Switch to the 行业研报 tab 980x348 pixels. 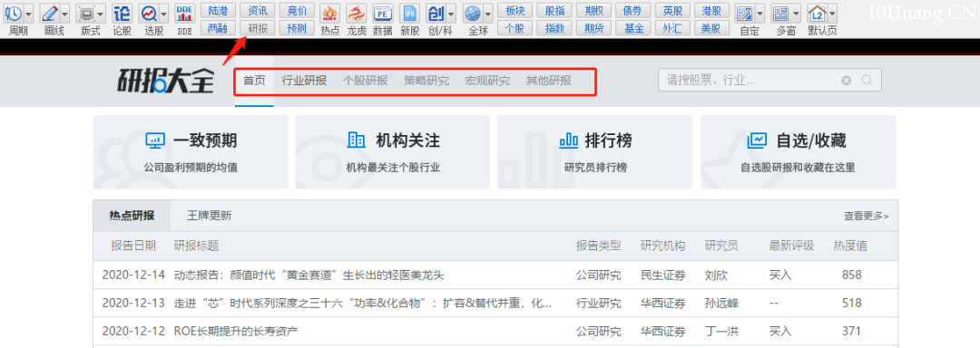pyautogui.click(x=304, y=81)
